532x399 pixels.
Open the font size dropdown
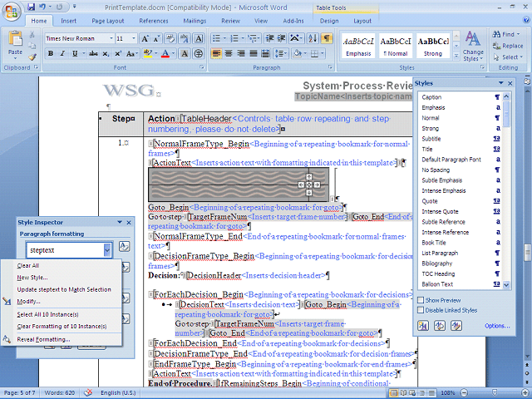133,38
